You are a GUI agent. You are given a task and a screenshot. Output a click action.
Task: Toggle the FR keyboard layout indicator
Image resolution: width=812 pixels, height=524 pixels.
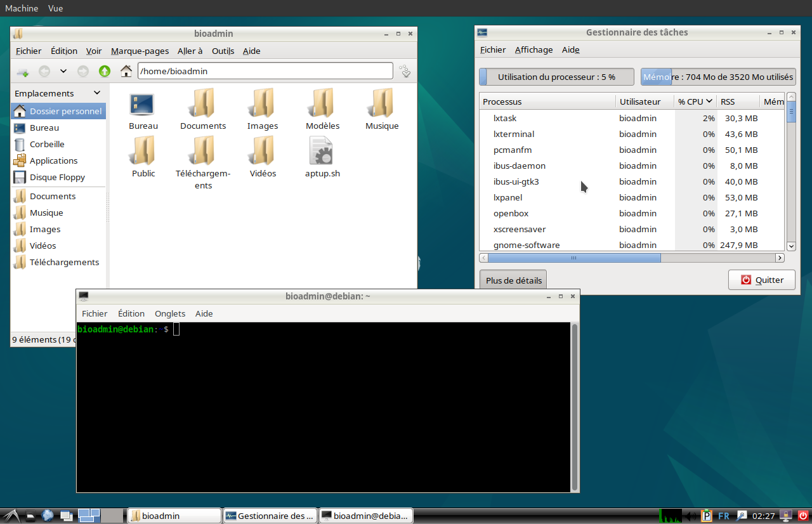724,516
